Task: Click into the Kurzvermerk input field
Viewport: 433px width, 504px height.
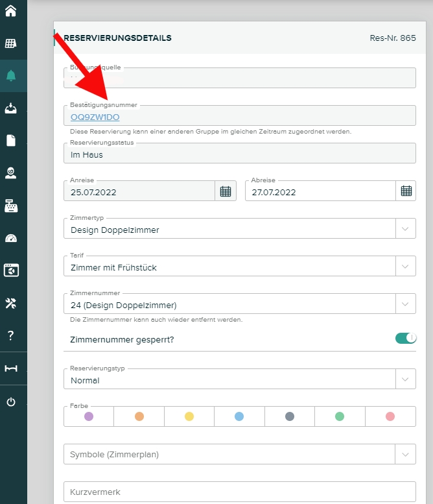Action: [239, 492]
